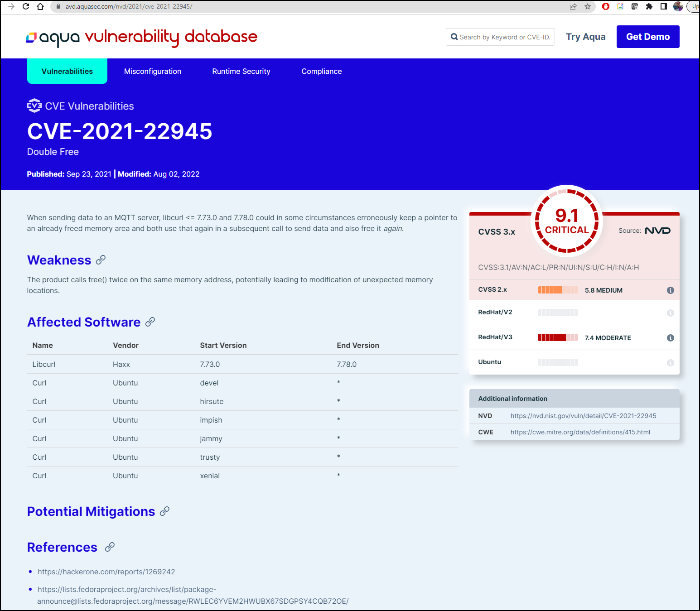Image resolution: width=700 pixels, height=611 pixels.
Task: Click the Get Demo button
Action: tap(648, 37)
